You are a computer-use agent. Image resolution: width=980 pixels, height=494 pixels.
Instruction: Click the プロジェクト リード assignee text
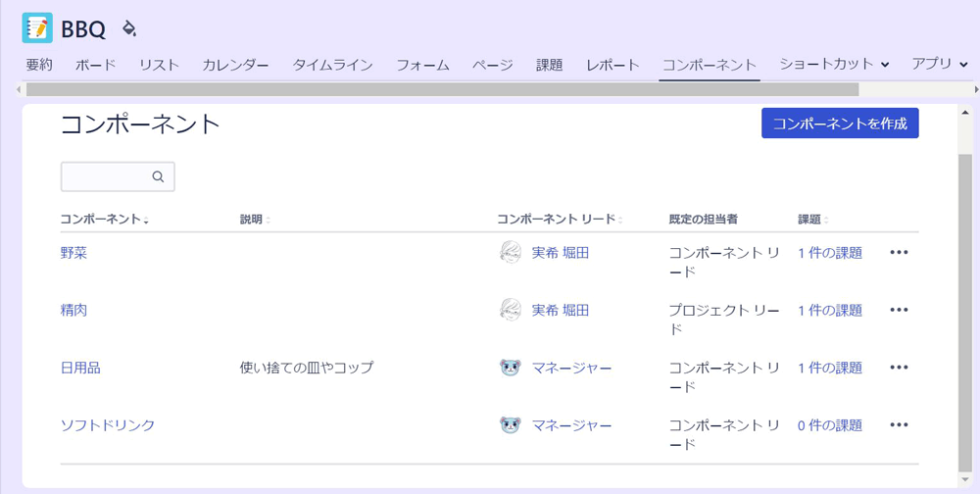point(724,320)
